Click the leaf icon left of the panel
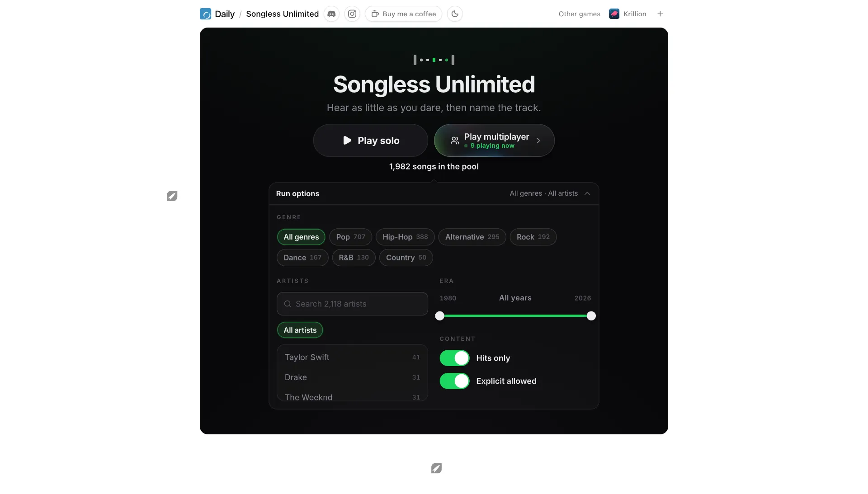The height and width of the screenshot is (494, 868). click(172, 196)
